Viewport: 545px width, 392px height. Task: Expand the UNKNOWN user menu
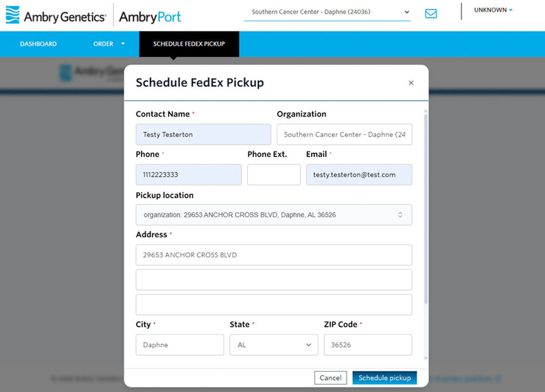click(x=493, y=10)
